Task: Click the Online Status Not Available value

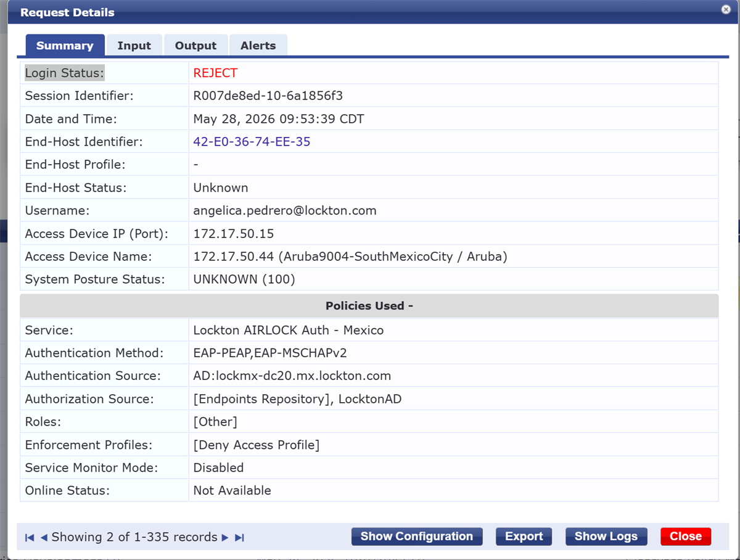Action: (232, 490)
